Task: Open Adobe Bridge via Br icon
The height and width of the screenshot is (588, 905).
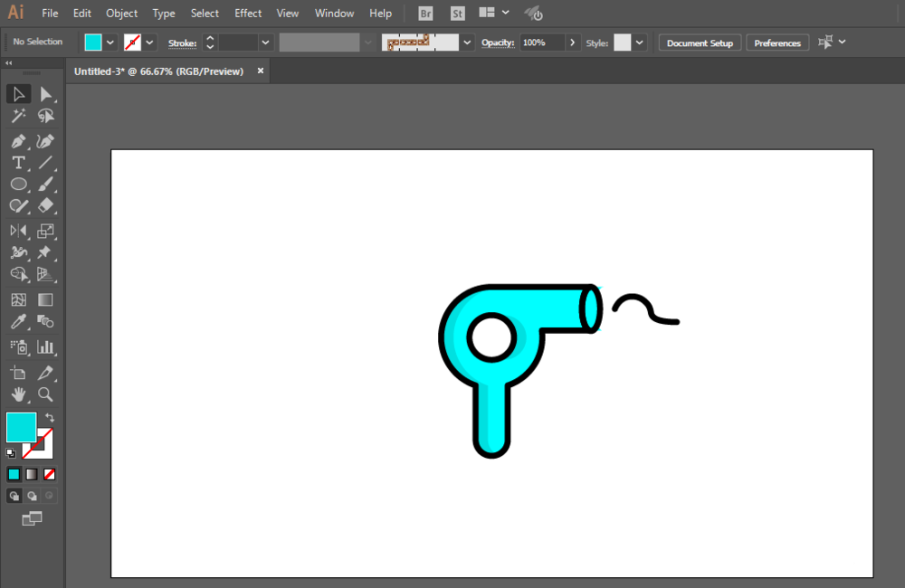Action: coord(426,14)
